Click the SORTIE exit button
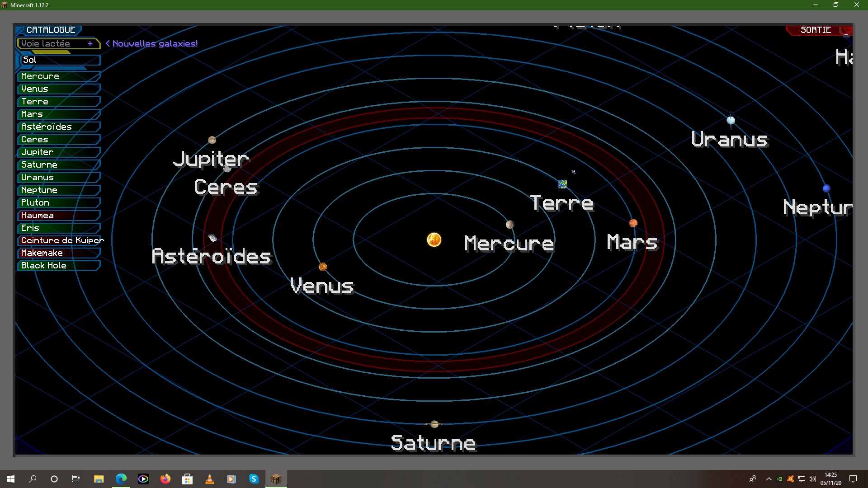Image resolution: width=868 pixels, height=488 pixels. pyautogui.click(x=817, y=29)
